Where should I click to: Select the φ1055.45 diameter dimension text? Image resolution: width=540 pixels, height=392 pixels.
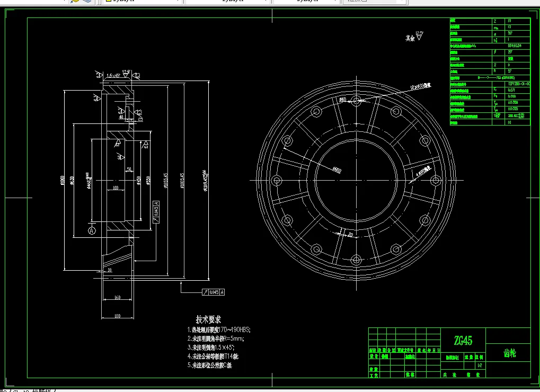(166, 181)
